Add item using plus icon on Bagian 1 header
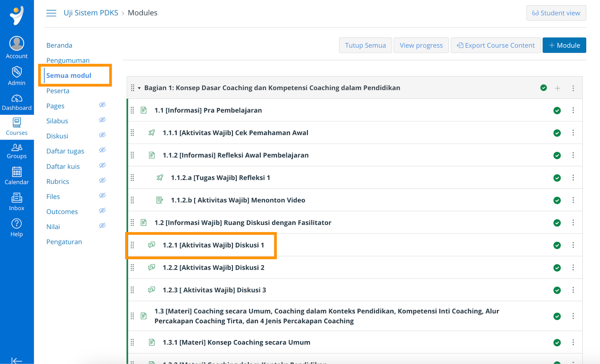 [558, 88]
